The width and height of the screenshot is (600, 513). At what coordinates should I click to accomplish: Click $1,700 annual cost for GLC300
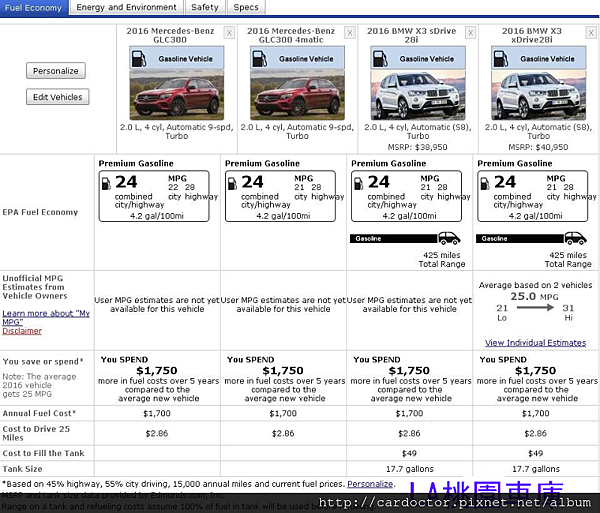point(157,413)
